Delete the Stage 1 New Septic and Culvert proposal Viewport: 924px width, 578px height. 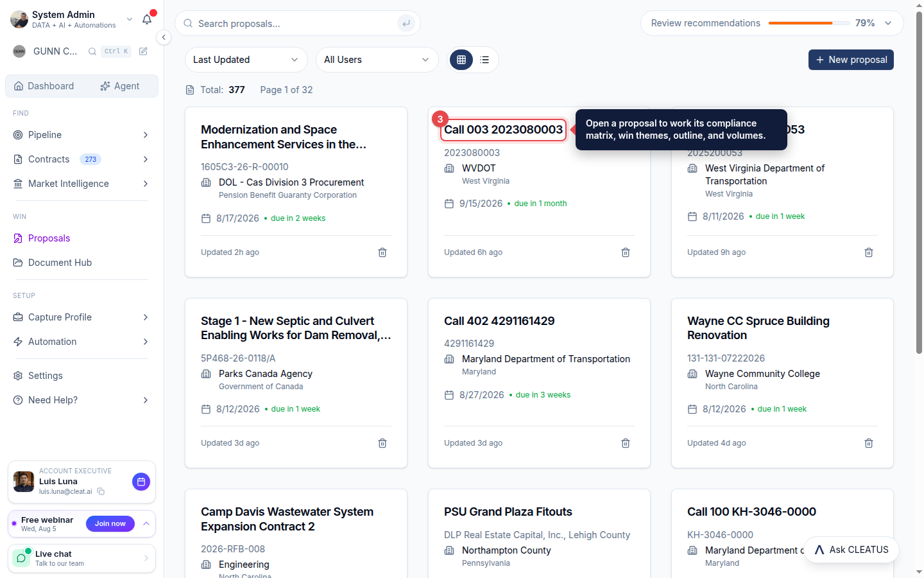point(382,443)
